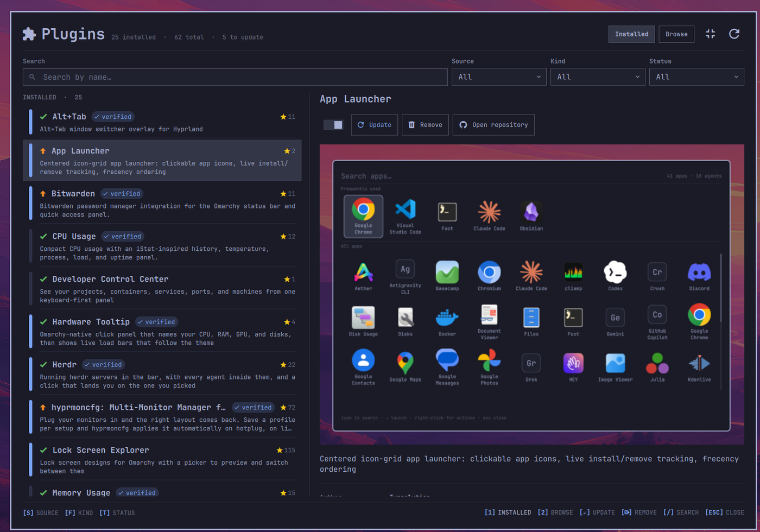The width and height of the screenshot is (760, 532).
Task: Click the "5 to update" header text
Action: point(243,37)
